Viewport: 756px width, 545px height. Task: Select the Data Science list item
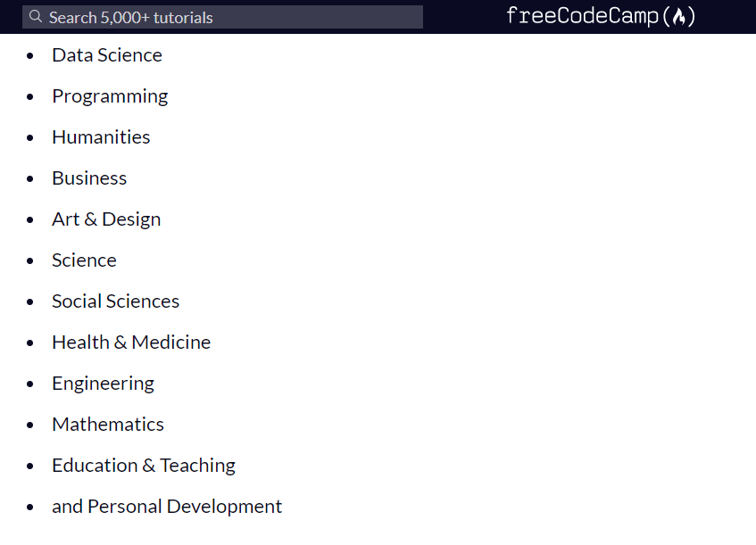(107, 55)
